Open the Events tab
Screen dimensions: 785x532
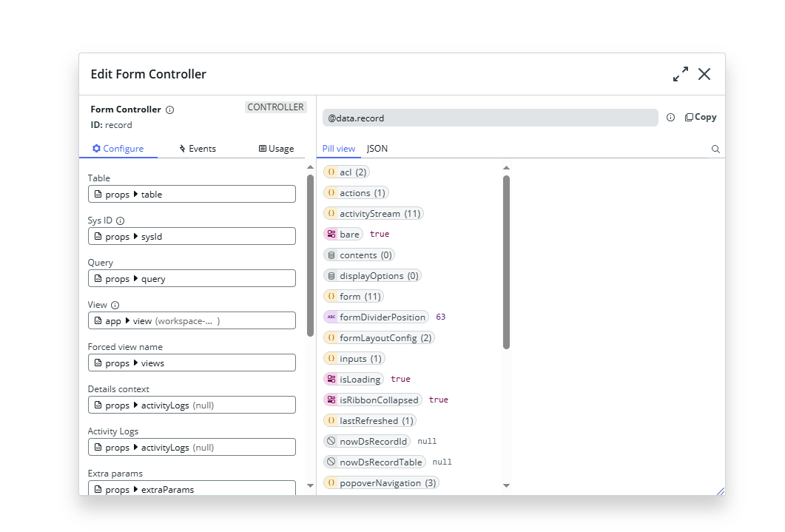[198, 149]
